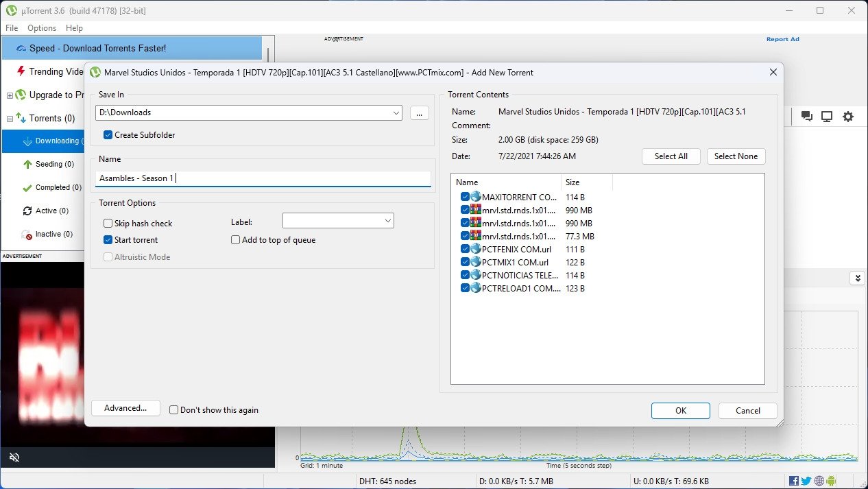Viewport: 868px width, 489px height.
Task: Click the size value 2.00 GB (disk space: 259 GB)
Action: click(x=548, y=140)
